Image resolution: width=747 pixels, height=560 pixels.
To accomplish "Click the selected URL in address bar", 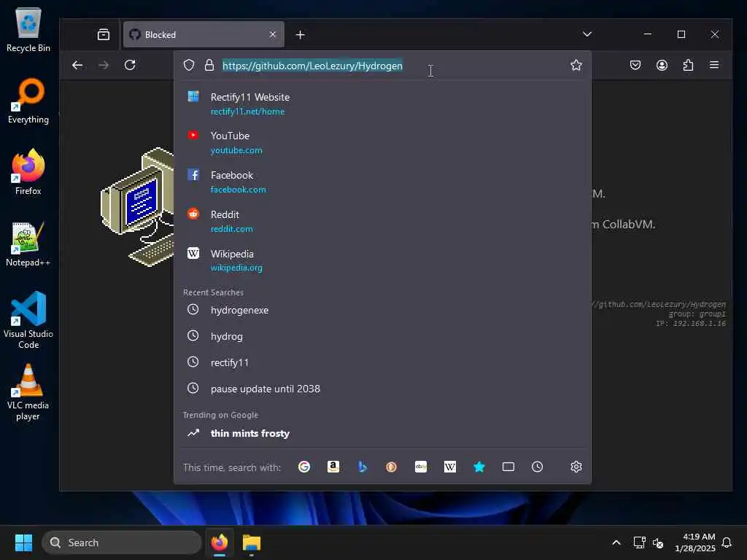I will 312,66.
